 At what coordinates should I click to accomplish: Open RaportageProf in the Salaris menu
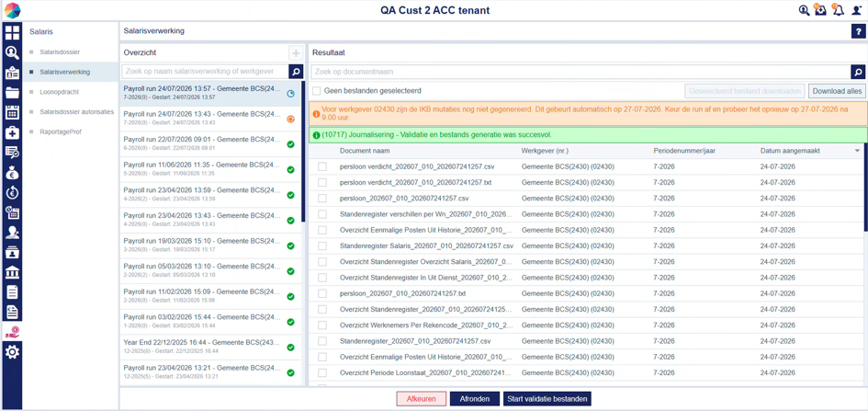[61, 131]
